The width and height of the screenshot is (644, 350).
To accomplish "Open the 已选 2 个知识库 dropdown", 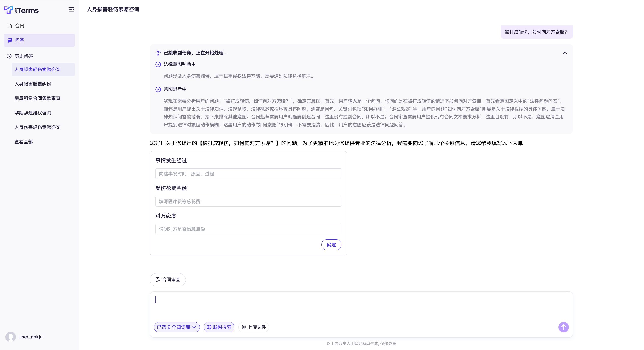I will coord(177,327).
